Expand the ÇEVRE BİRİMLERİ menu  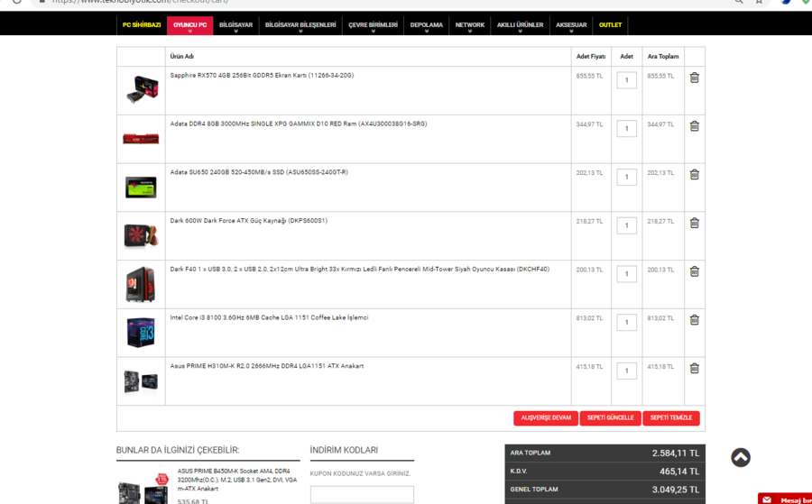[x=373, y=25]
